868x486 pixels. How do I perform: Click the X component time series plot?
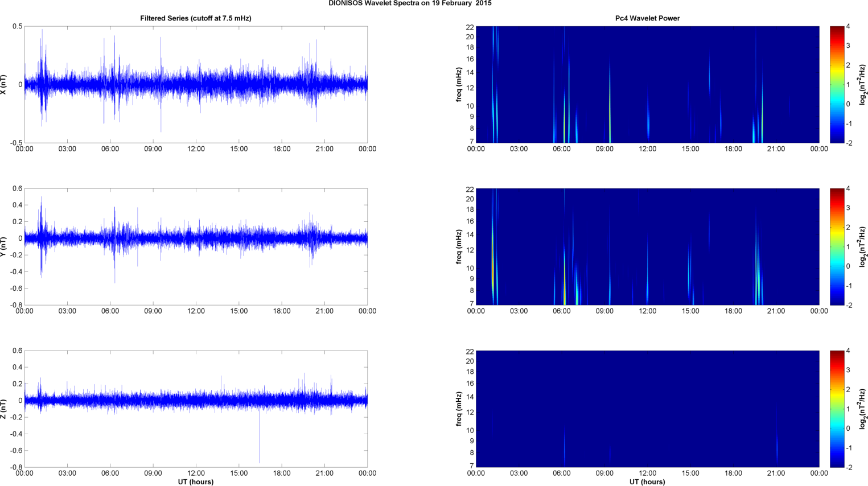click(196, 85)
